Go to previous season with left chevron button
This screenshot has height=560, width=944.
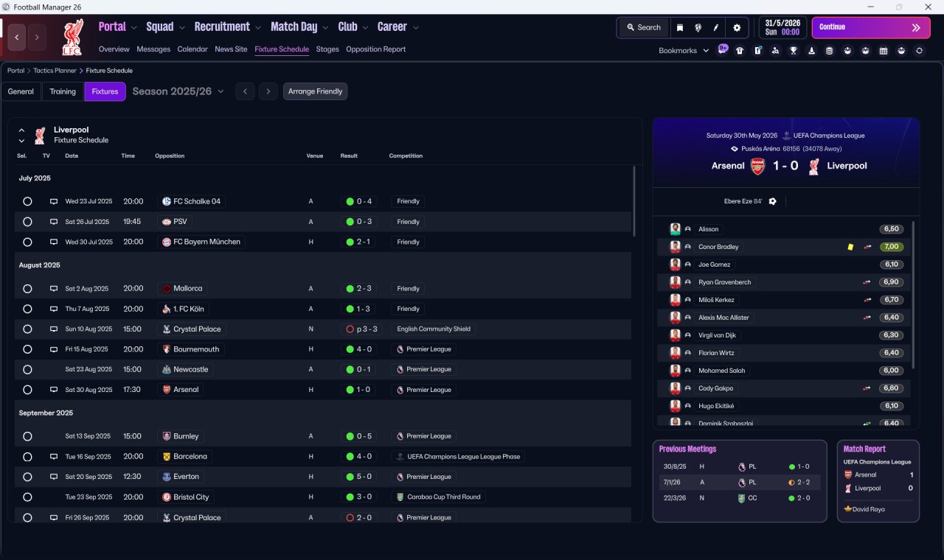(246, 91)
